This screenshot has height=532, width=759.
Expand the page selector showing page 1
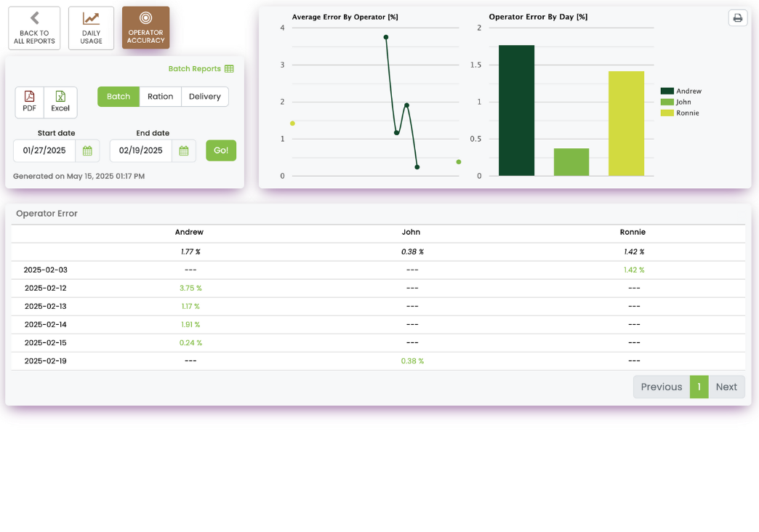(699, 387)
